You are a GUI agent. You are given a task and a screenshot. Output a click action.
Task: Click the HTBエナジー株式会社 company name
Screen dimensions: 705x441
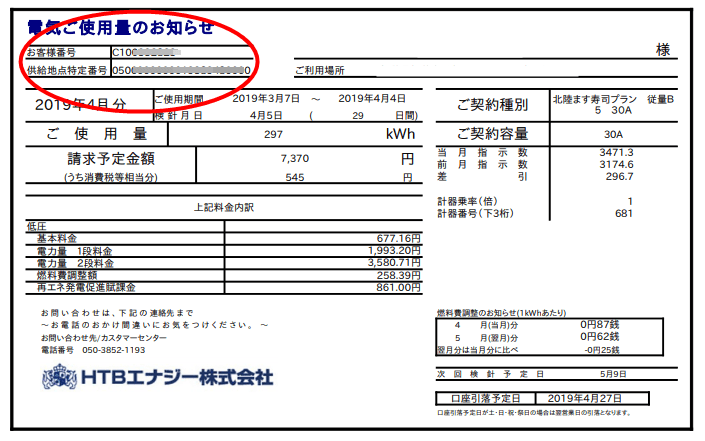click(177, 377)
